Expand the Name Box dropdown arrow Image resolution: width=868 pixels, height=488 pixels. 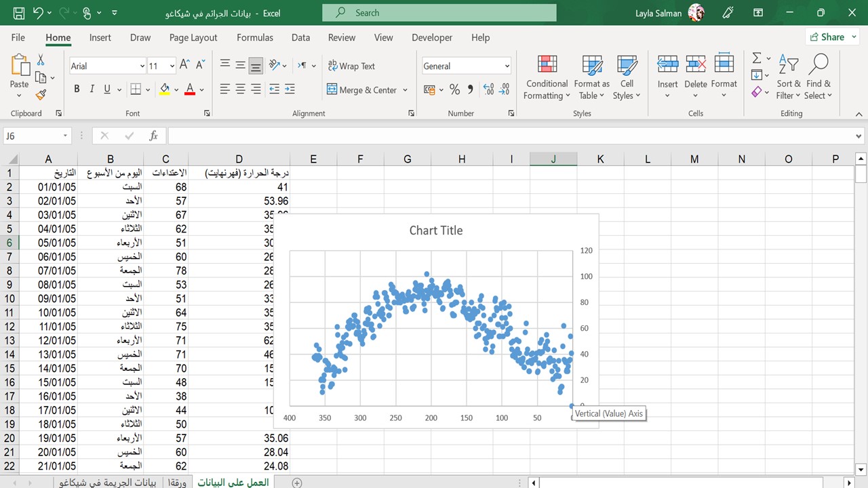tap(65, 136)
